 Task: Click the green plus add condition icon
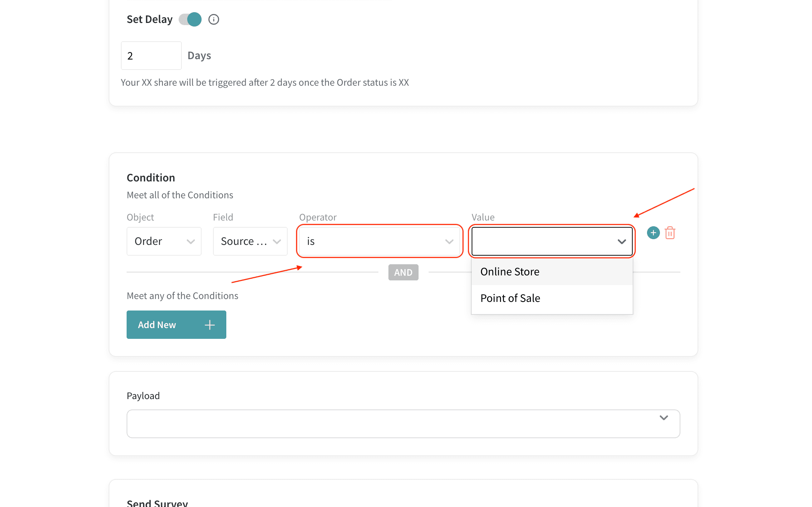(x=653, y=233)
